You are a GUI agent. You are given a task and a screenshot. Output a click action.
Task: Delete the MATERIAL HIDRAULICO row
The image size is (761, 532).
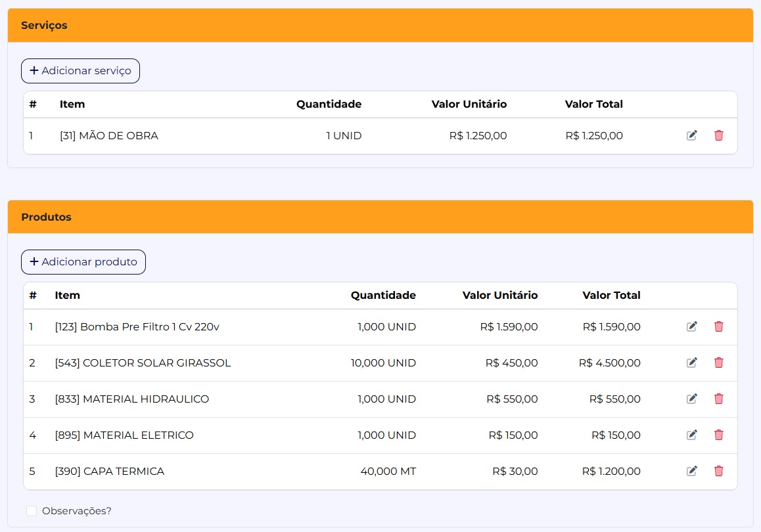pos(718,399)
